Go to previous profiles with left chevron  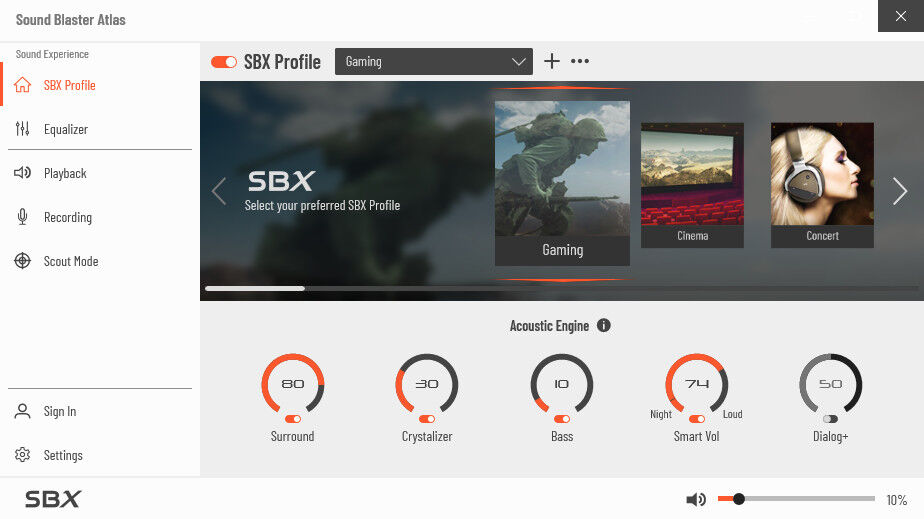click(x=219, y=191)
